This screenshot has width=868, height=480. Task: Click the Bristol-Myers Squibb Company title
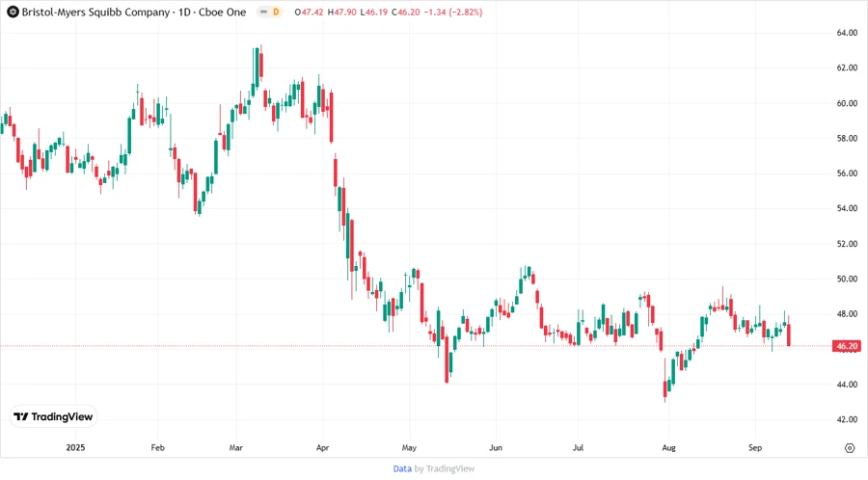click(95, 13)
